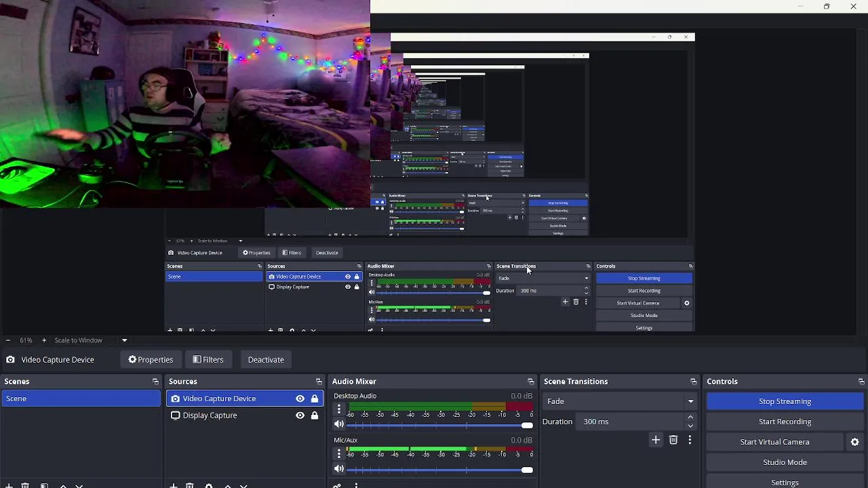Click Desktop Audio slider in preview mirror
This screenshot has height=488, width=868.
[433, 293]
